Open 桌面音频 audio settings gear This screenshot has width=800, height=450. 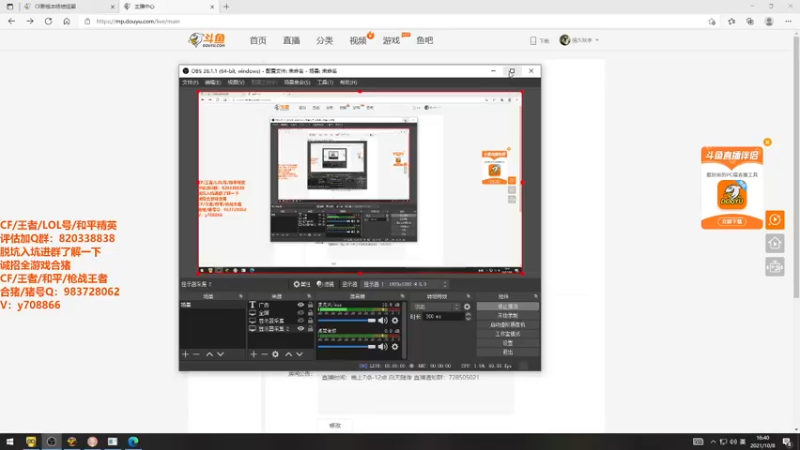click(x=395, y=347)
